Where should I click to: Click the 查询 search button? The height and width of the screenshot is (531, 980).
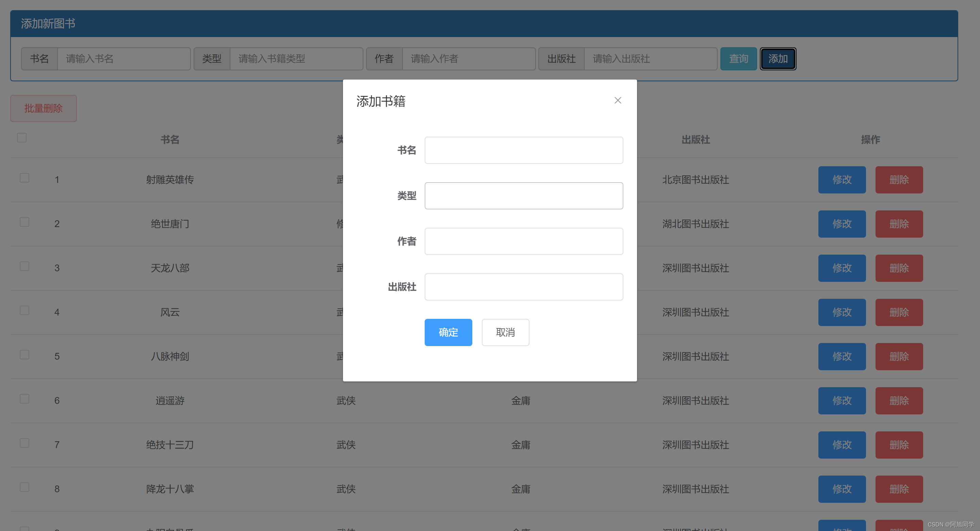(x=738, y=59)
